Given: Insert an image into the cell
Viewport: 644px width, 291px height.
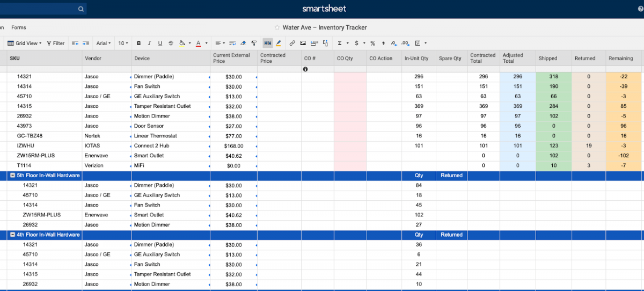Looking at the screenshot, I should pyautogui.click(x=303, y=43).
